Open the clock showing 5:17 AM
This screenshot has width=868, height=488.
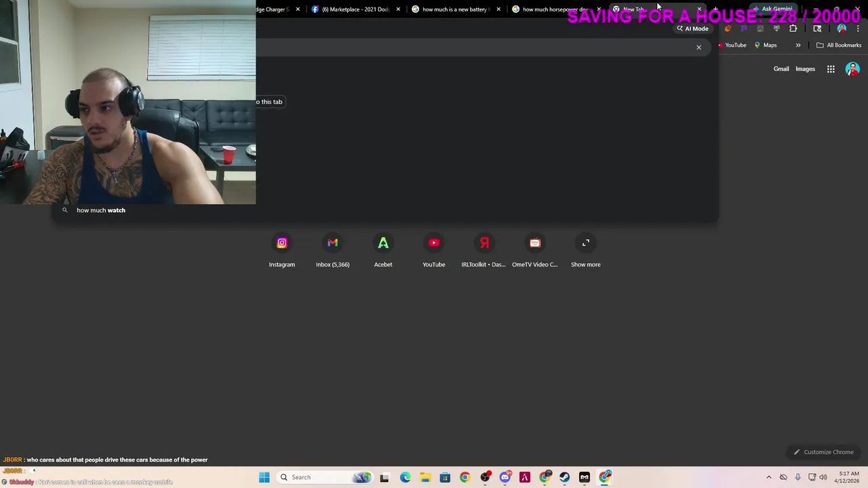point(848,477)
